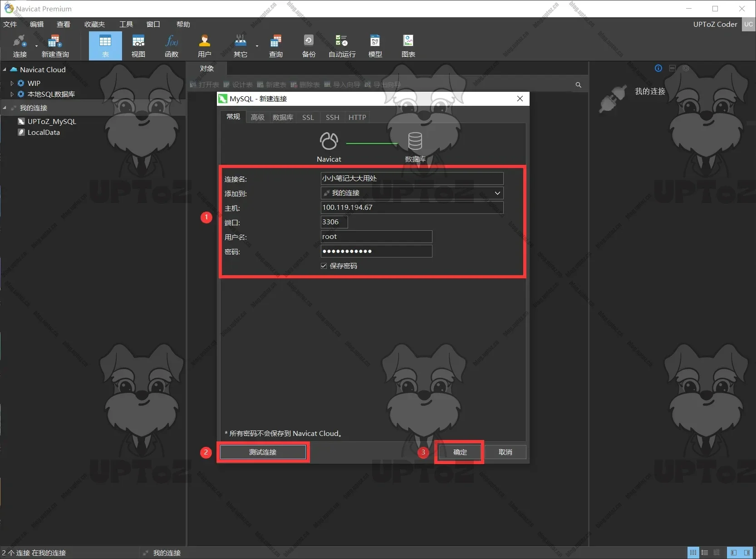Open the 文件 menu
Image resolution: width=756 pixels, height=559 pixels.
point(10,25)
